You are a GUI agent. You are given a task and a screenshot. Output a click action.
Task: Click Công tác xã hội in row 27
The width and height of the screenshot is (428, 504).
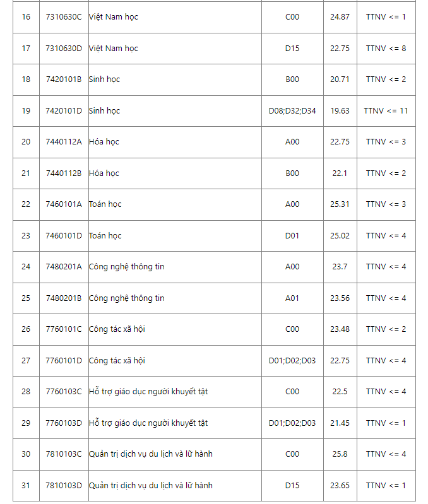117,361
